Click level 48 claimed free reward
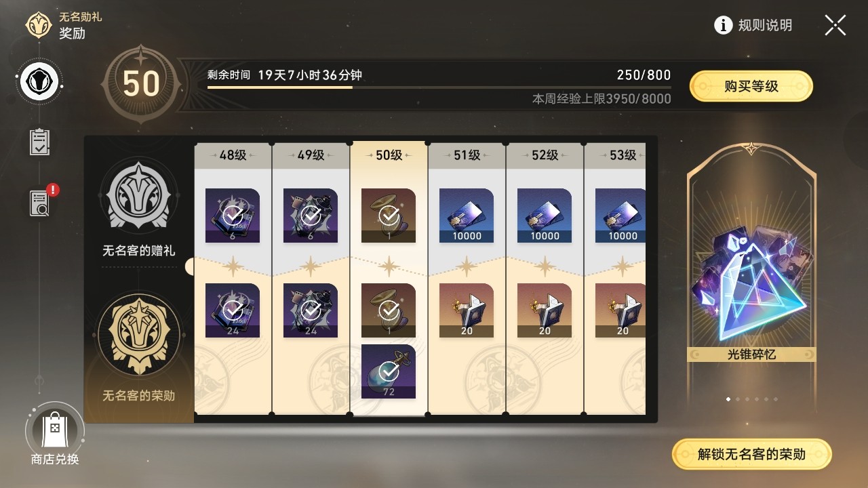The width and height of the screenshot is (868, 488). tap(233, 216)
